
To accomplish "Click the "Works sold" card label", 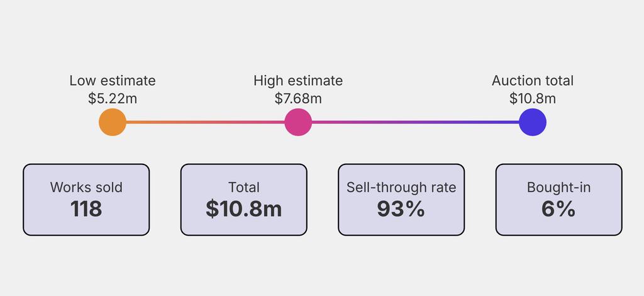I will pyautogui.click(x=86, y=187).
